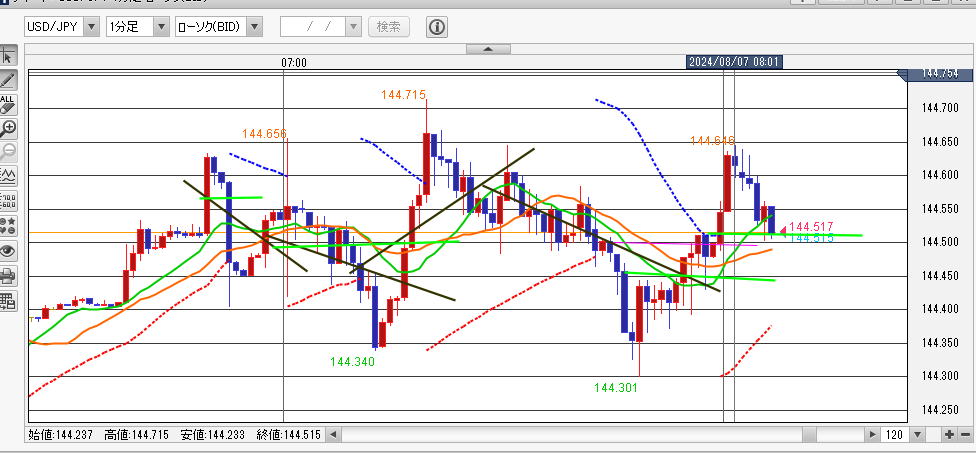The height and width of the screenshot is (453, 976).
Task: Open the chart information (i) icon
Action: pyautogui.click(x=437, y=27)
